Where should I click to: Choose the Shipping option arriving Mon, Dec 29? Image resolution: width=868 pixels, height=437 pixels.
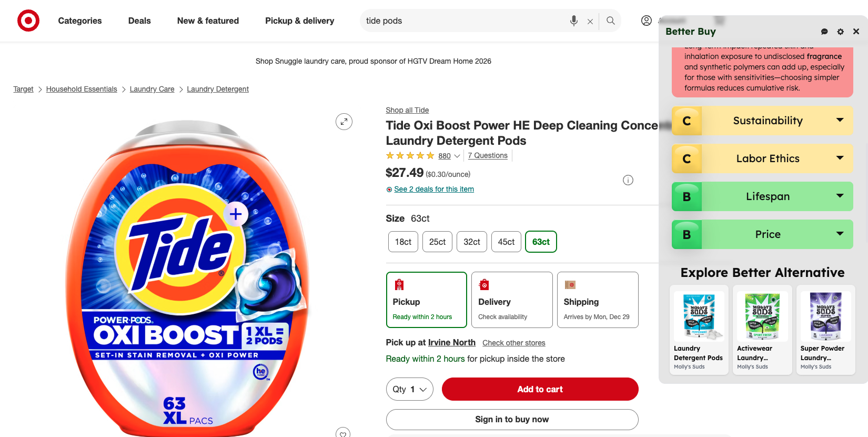[x=598, y=300]
